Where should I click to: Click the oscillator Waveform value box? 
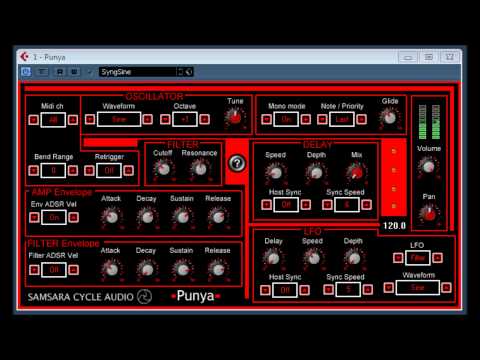[x=119, y=119]
